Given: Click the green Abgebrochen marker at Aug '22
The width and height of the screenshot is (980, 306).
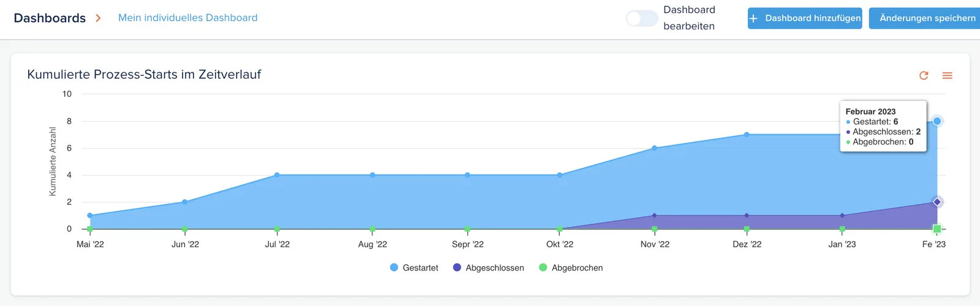Looking at the screenshot, I should (x=372, y=229).
